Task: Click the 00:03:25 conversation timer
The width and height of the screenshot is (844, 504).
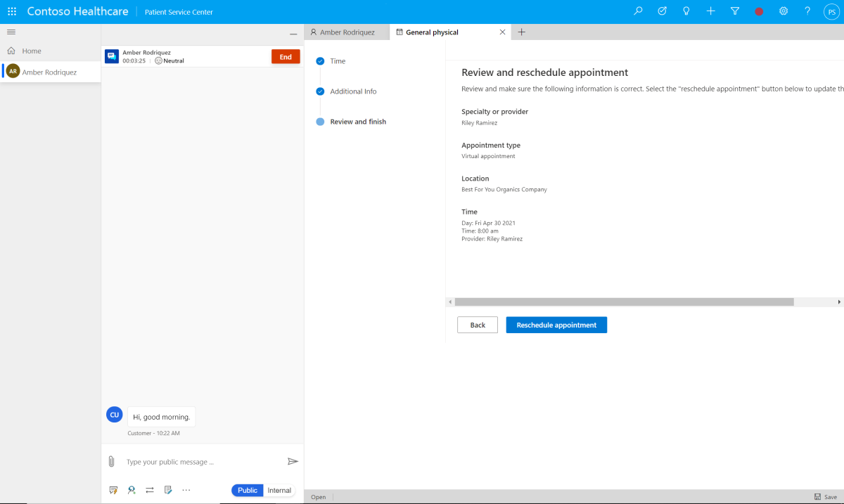Action: click(x=134, y=61)
